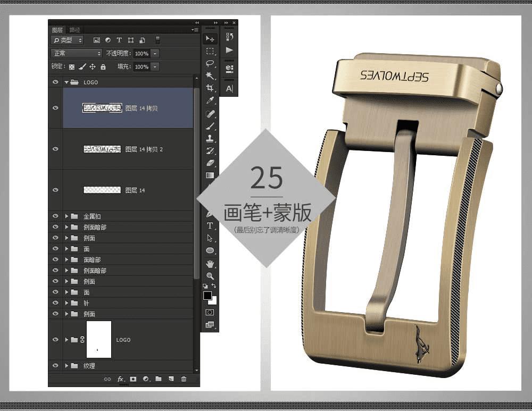Viewport: 532px width, 411px height.
Task: Hide the 纹理 group
Action: [x=55, y=366]
